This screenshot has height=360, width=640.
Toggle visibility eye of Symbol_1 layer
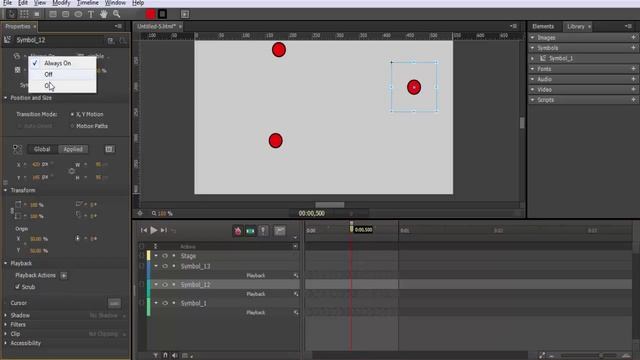(x=165, y=303)
